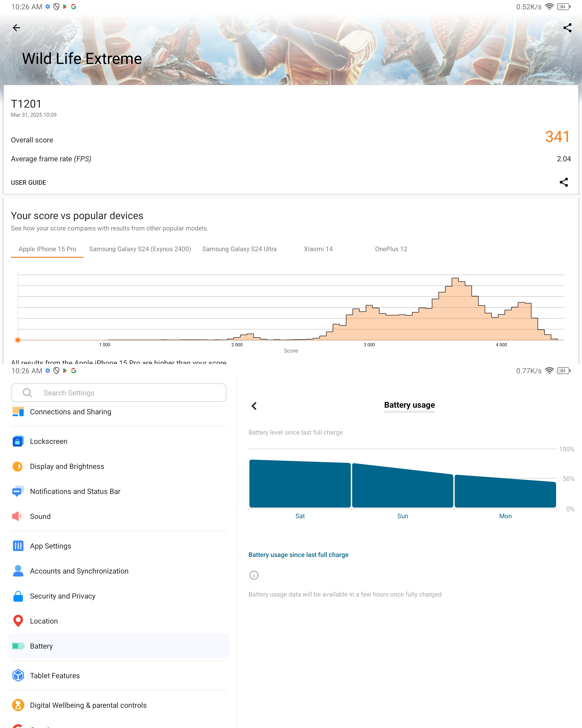This screenshot has width=582, height=728.
Task: Tap the shield icon in top status bar
Action: click(56, 7)
